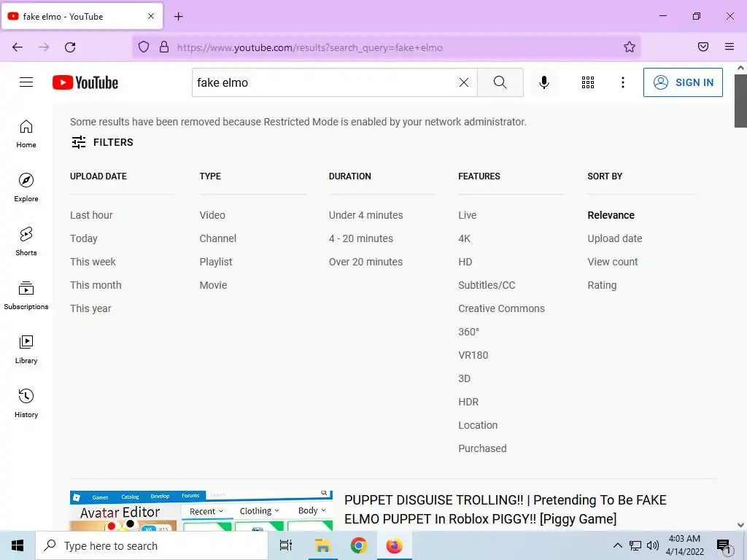Filter by Last hour
Viewport: 747px width, 560px height.
coord(91,215)
